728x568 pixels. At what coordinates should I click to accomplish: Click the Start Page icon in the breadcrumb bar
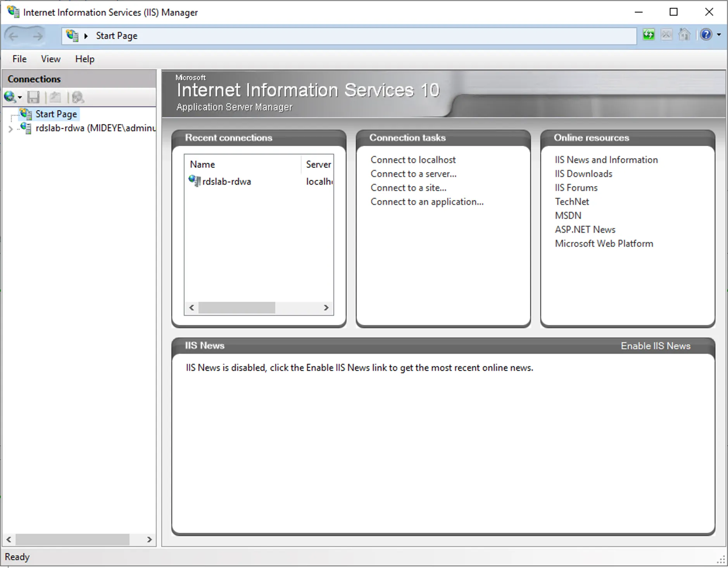[x=71, y=35]
